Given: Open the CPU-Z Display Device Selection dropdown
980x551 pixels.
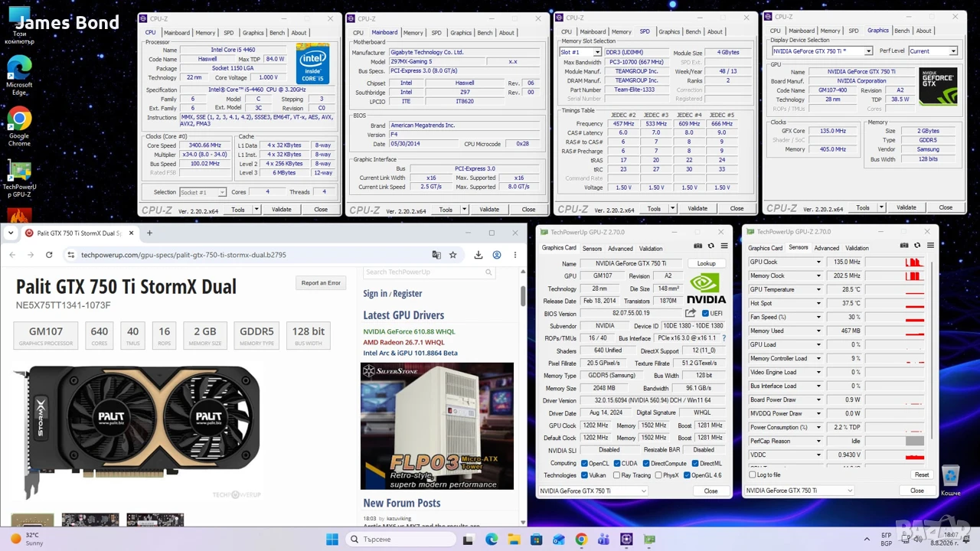Looking at the screenshot, I should [x=822, y=51].
